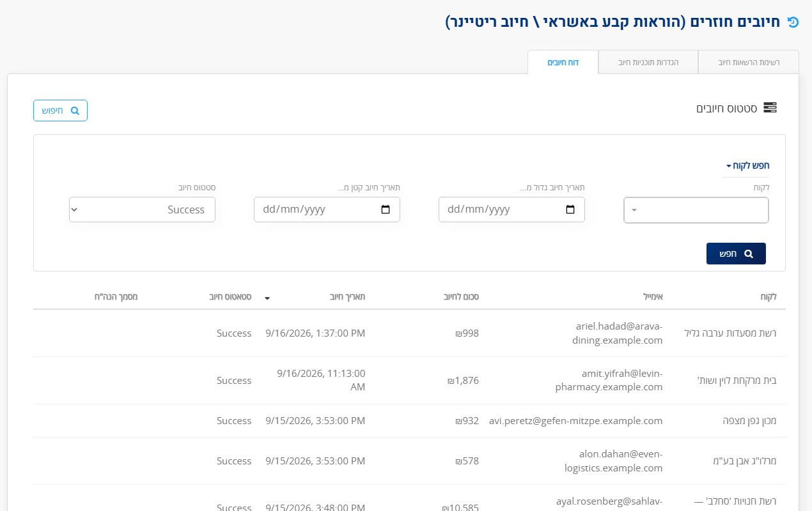Sort by the לקוח column header

tap(769, 297)
